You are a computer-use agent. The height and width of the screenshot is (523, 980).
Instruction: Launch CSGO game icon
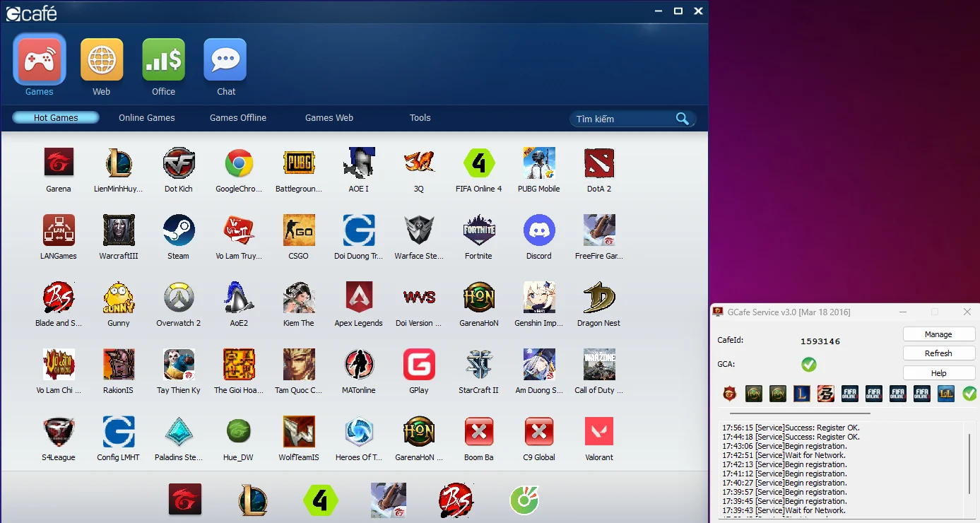click(298, 230)
